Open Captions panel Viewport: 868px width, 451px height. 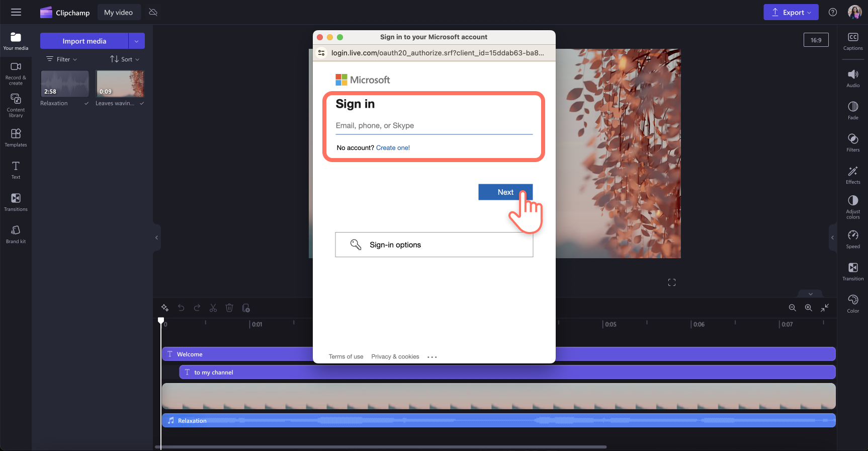[853, 41]
